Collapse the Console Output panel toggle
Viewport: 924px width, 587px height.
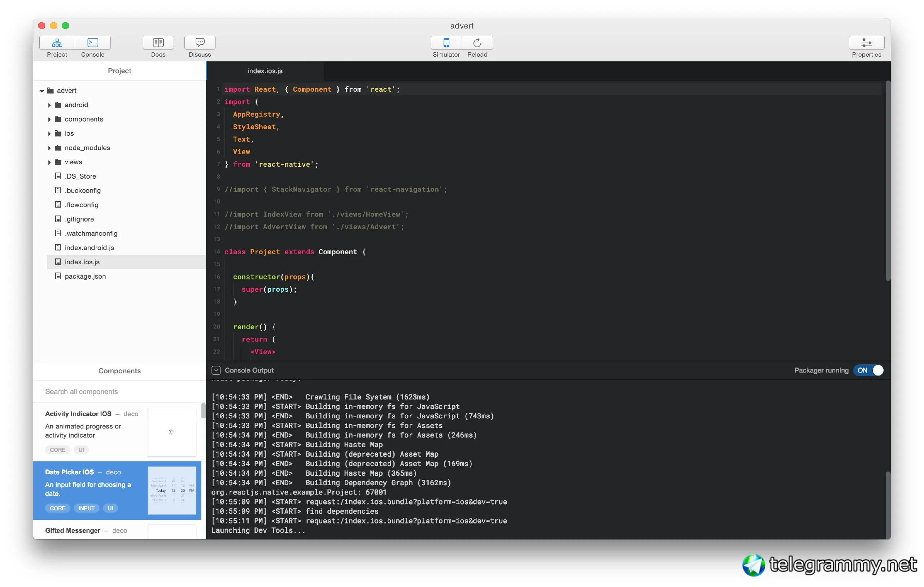[x=216, y=370]
